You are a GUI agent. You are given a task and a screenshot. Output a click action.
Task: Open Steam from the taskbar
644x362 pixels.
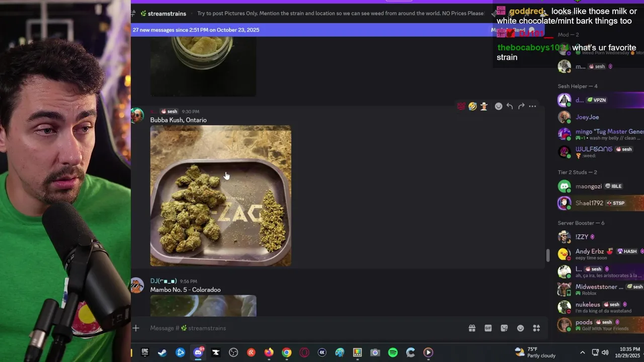click(163, 352)
